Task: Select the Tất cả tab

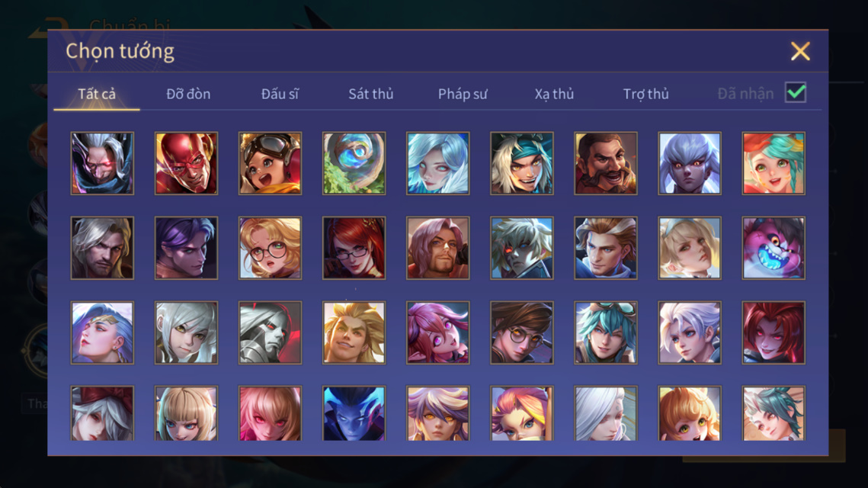Action: 97,94
